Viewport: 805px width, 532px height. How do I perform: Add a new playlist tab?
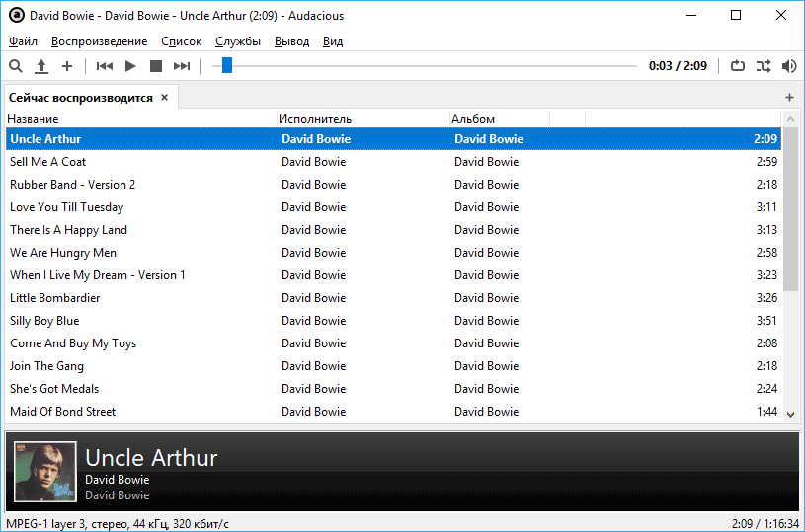(789, 97)
